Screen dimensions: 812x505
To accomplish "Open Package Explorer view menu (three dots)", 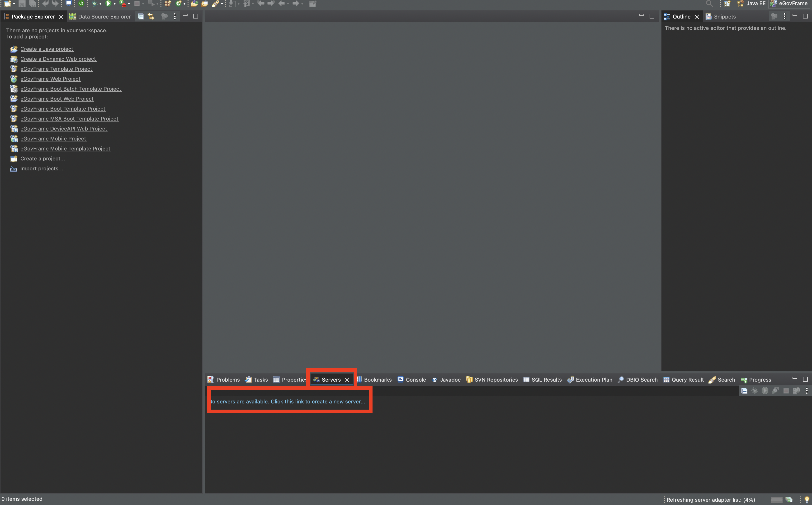I will [x=175, y=16].
